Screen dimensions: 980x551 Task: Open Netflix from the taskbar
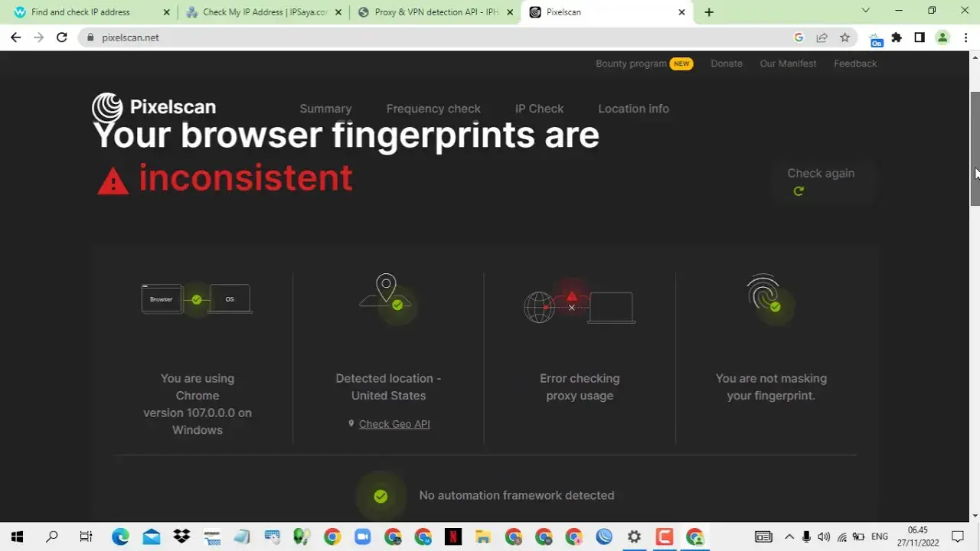click(x=452, y=536)
